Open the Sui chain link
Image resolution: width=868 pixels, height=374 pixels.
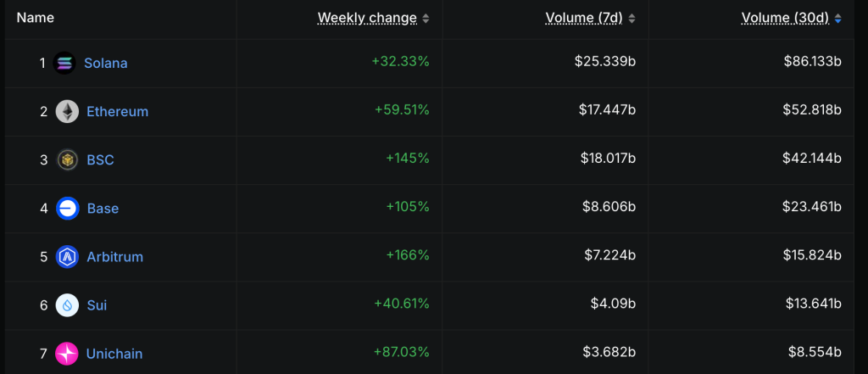click(97, 305)
